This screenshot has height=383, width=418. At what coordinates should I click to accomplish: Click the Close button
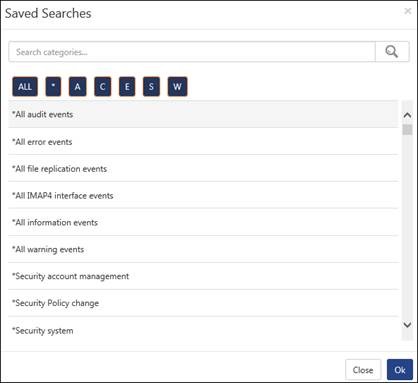point(363,370)
